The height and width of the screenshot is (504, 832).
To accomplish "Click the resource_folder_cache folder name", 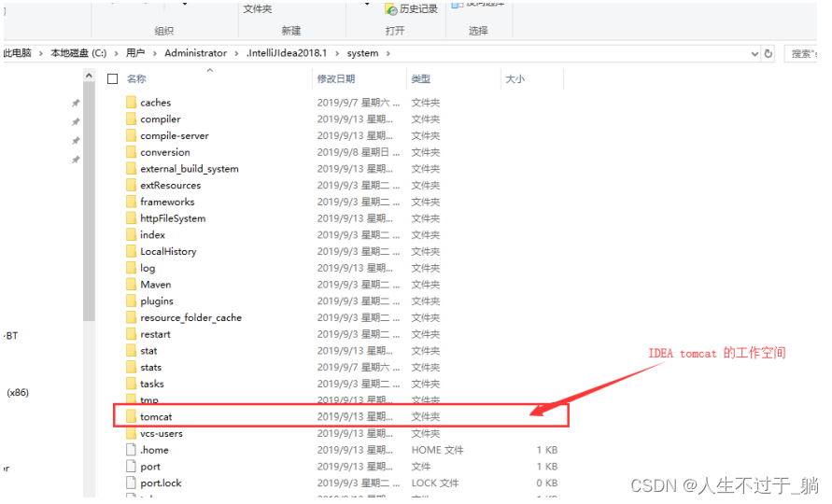I will [191, 317].
